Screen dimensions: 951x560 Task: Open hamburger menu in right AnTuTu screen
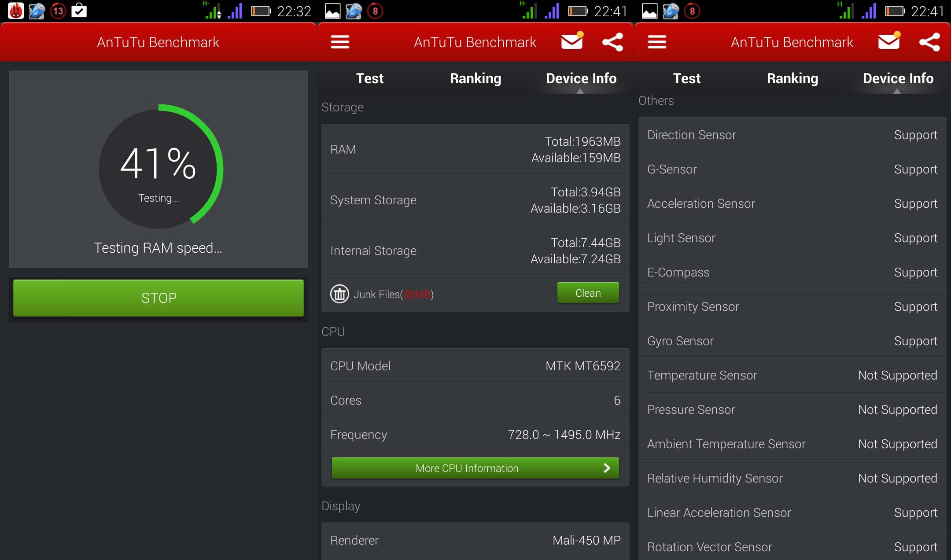coord(657,42)
